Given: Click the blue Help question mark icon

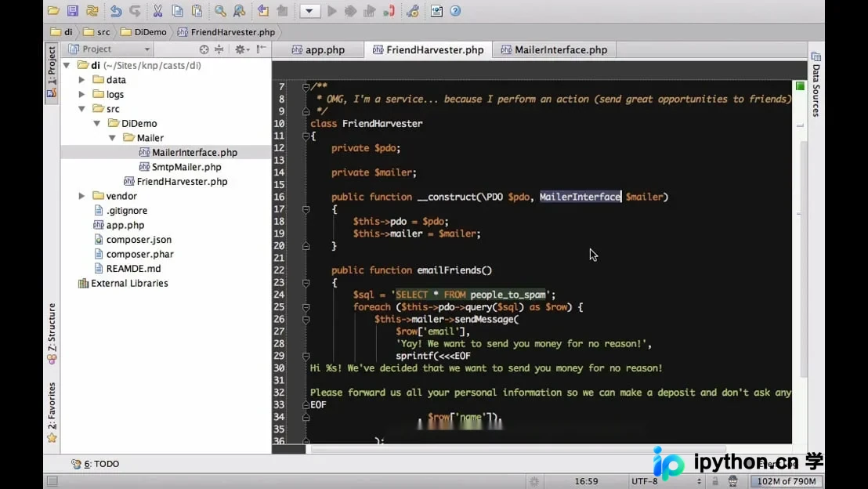Looking at the screenshot, I should tap(456, 10).
